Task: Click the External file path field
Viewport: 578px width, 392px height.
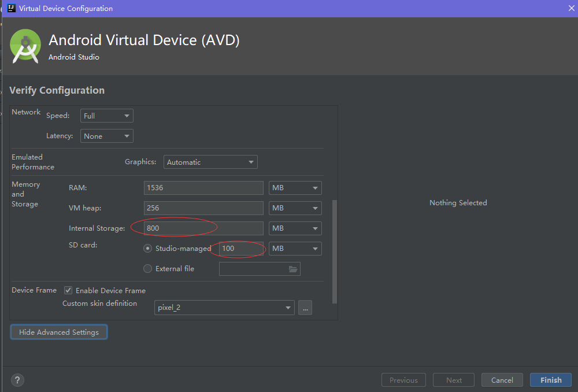Action: point(260,269)
